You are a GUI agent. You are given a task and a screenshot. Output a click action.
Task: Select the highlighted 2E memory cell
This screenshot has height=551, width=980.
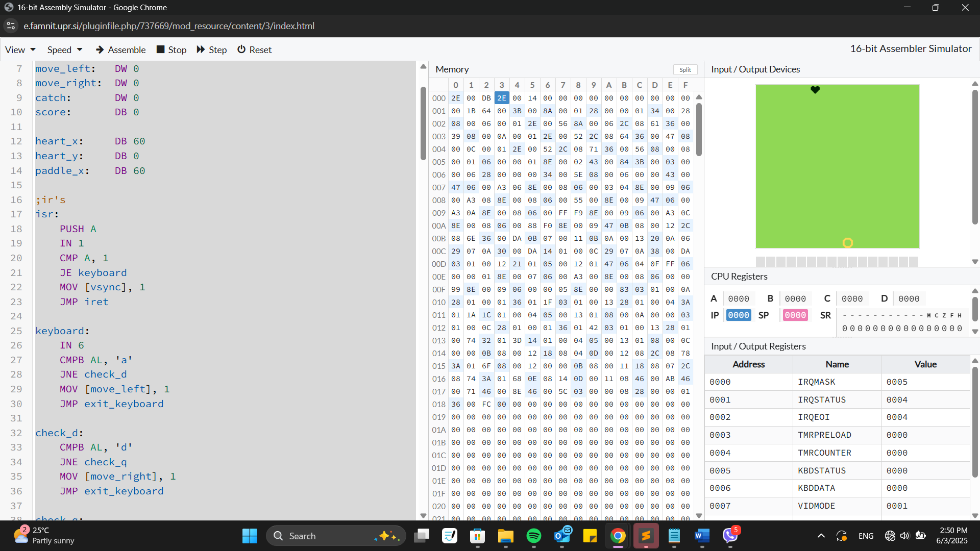pyautogui.click(x=502, y=98)
